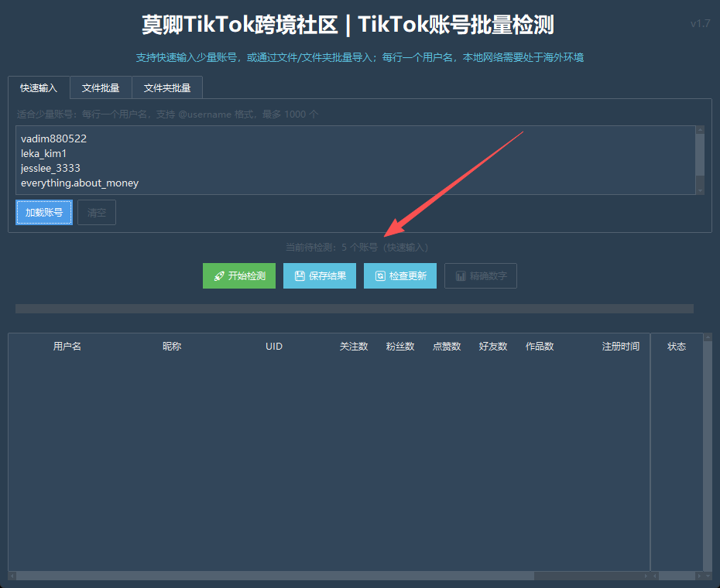Click the 关注数 column header

(354, 347)
